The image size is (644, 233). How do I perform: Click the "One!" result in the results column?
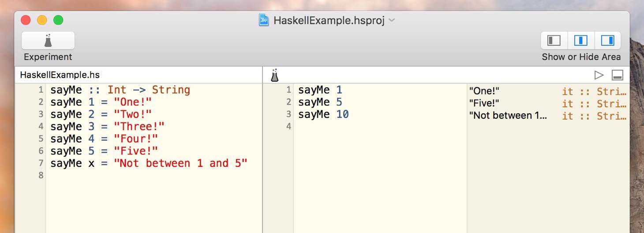[484, 91]
